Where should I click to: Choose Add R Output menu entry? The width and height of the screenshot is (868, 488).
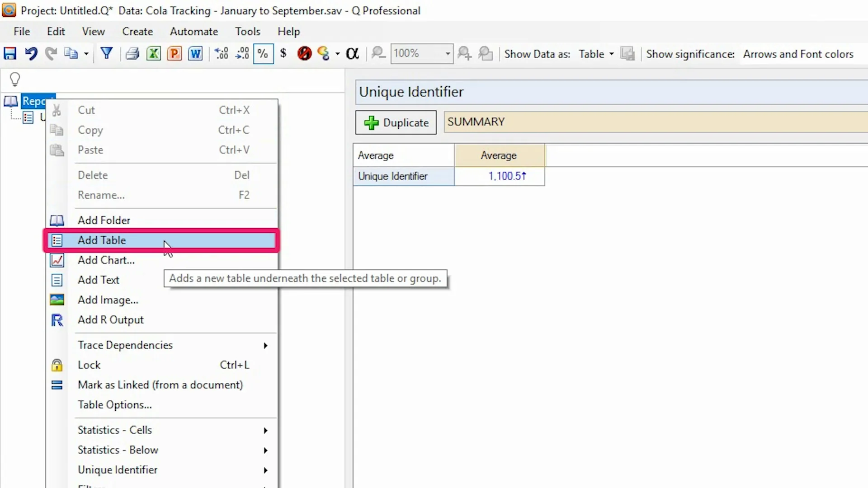point(111,320)
